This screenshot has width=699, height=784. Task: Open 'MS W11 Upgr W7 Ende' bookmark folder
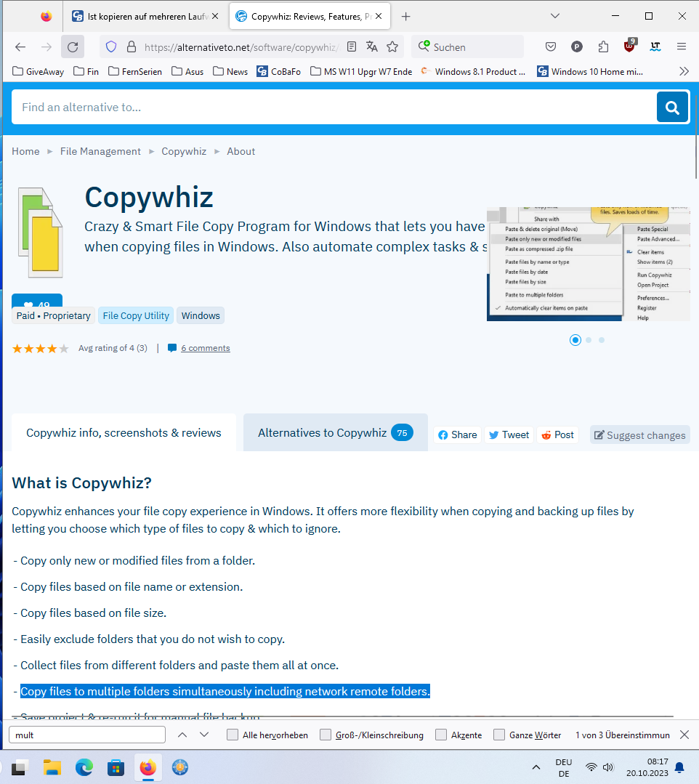coord(362,71)
